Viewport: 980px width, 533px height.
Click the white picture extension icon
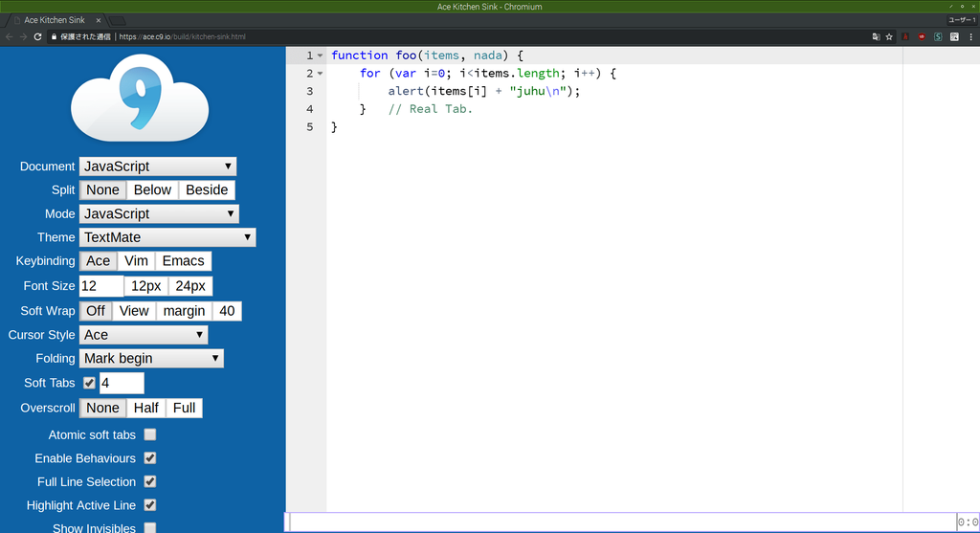point(954,37)
